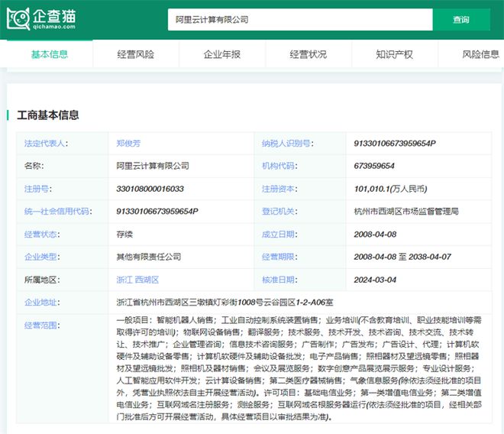Screen dimensions: 504x434
Task: Click the status value 存续
Action: click(x=124, y=235)
